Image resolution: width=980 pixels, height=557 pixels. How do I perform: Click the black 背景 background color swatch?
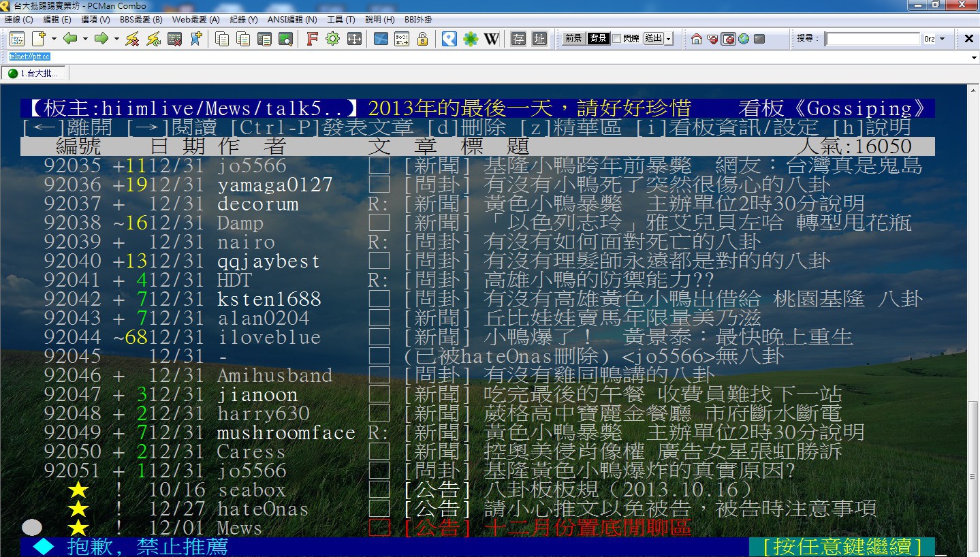pos(598,39)
